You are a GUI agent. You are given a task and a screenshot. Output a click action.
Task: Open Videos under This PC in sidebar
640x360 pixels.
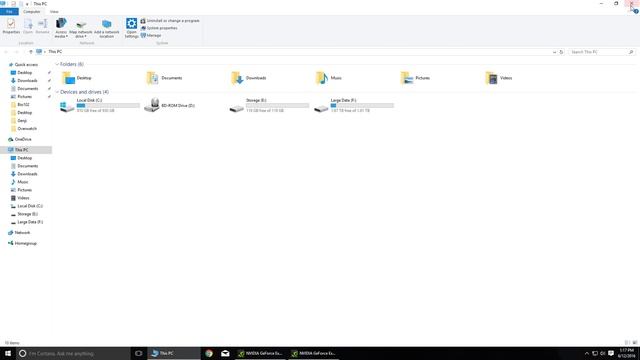tap(23, 198)
